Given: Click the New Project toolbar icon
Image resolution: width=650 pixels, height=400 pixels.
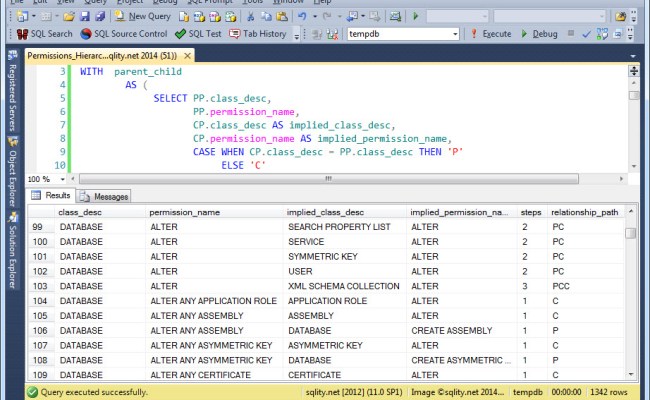Looking at the screenshot, I should tap(22, 17).
